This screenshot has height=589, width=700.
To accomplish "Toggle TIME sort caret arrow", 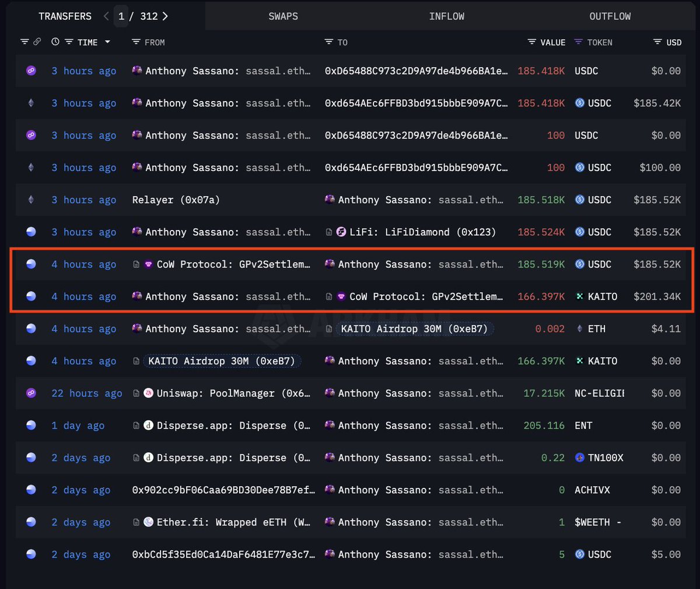I will coord(107,42).
